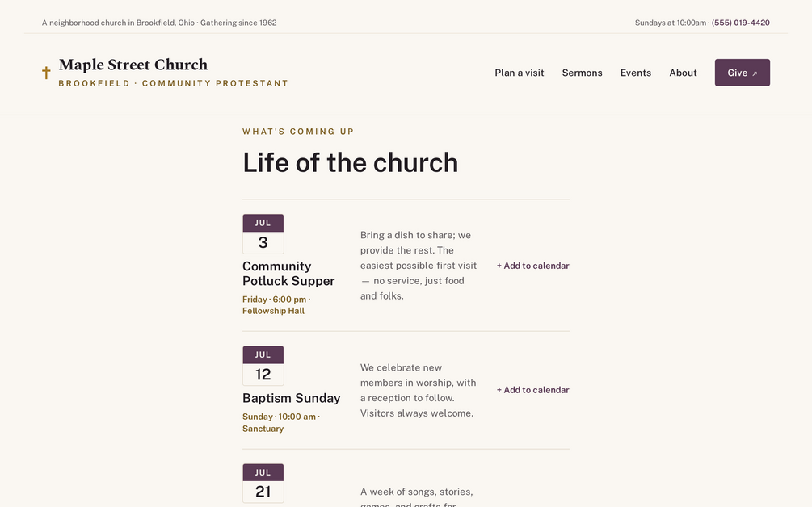Screen dimensions: 812x507
Task: Click the Life of the church heading
Action: click(351, 162)
